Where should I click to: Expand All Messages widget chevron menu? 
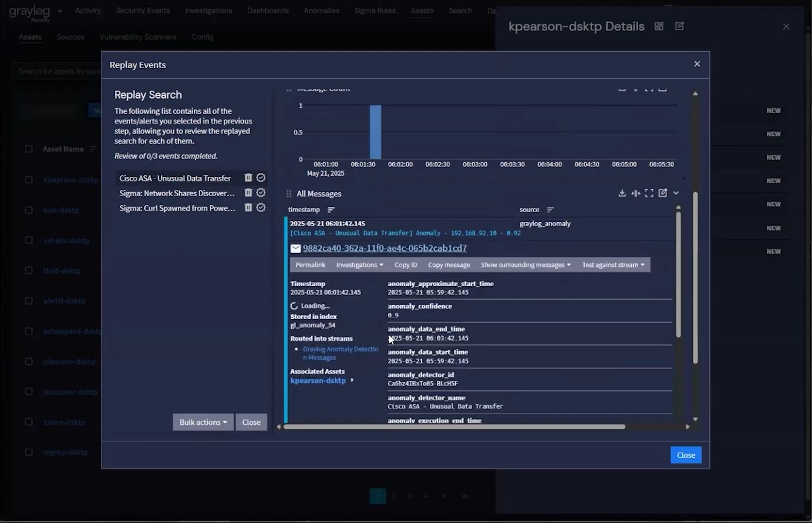pos(676,193)
